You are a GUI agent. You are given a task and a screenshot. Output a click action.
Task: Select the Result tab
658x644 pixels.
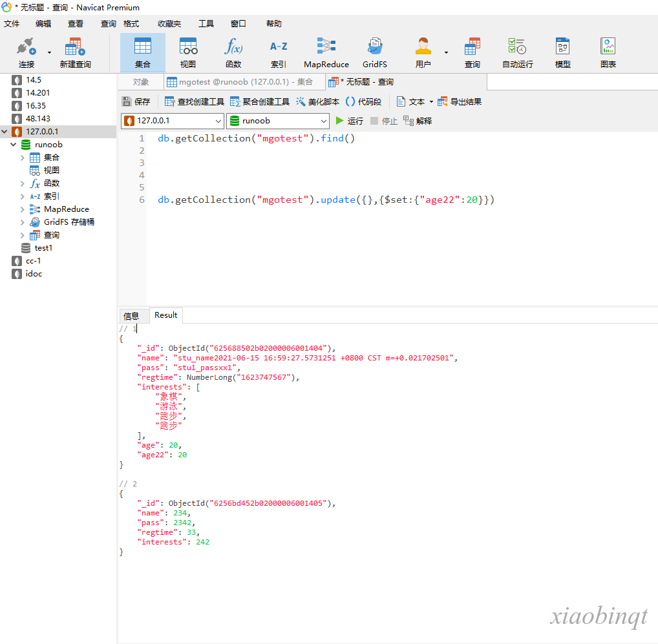pos(165,315)
